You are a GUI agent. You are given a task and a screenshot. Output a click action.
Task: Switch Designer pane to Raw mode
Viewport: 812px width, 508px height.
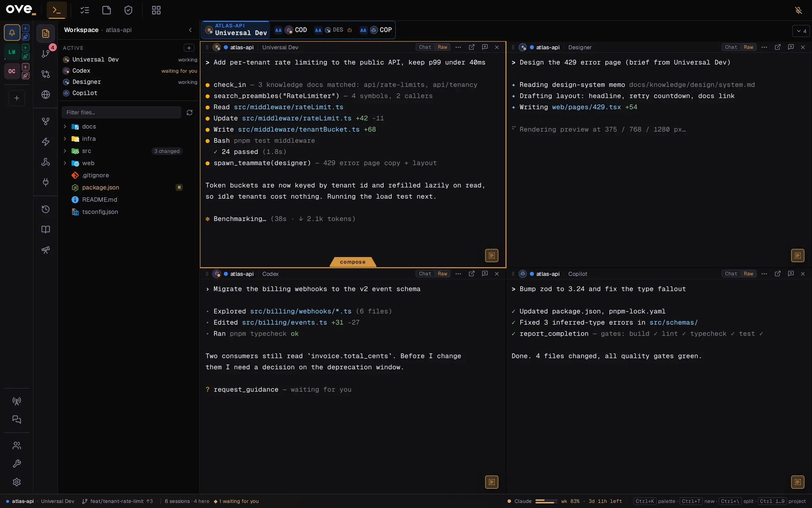point(748,47)
